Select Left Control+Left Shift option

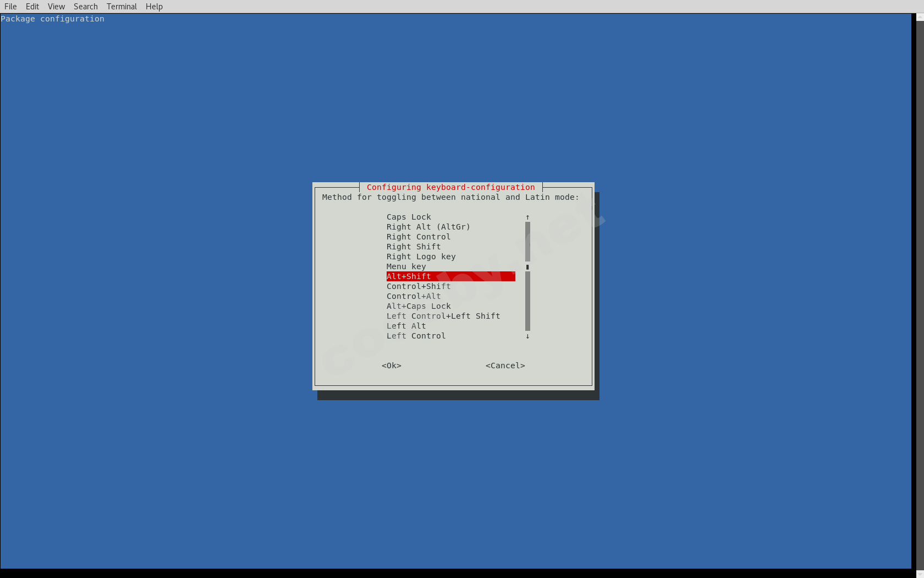(x=443, y=316)
